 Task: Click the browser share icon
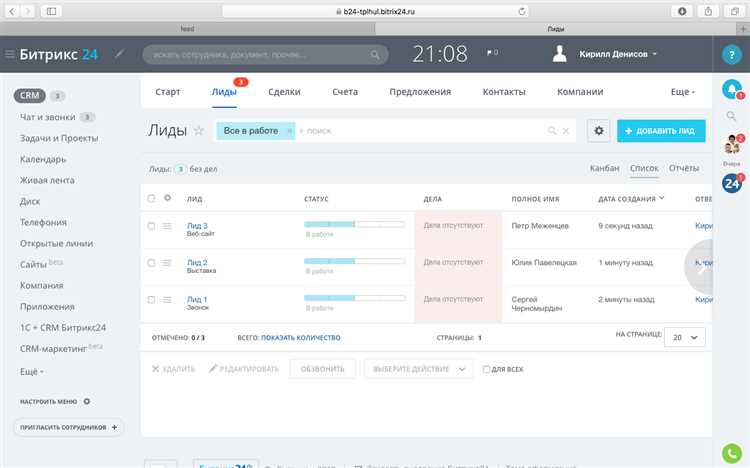tap(708, 11)
